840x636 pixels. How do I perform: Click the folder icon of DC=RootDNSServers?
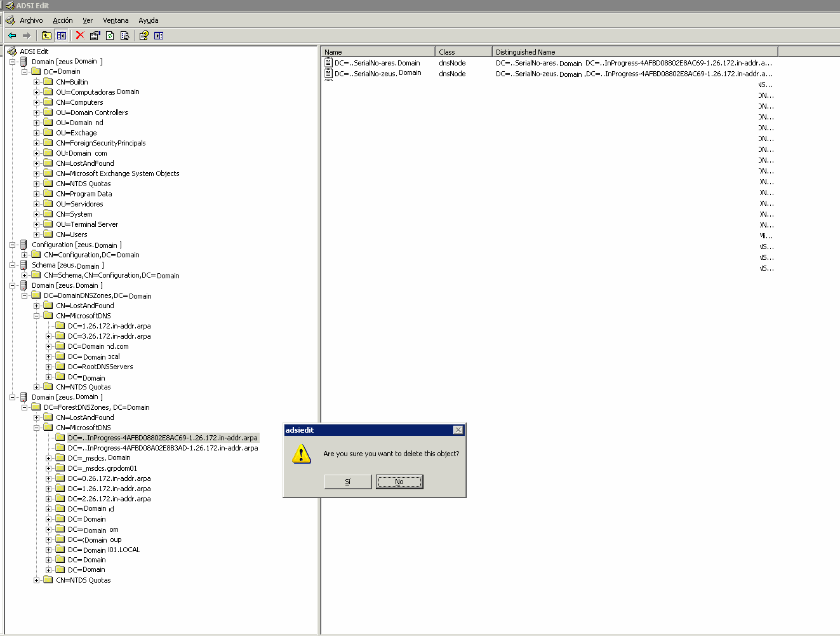pos(60,367)
